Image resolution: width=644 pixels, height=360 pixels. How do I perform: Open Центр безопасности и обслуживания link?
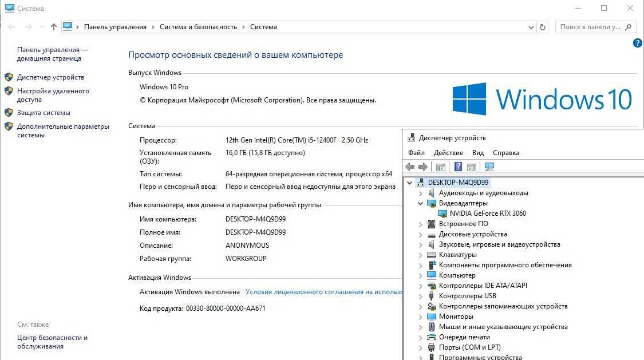tap(52, 342)
